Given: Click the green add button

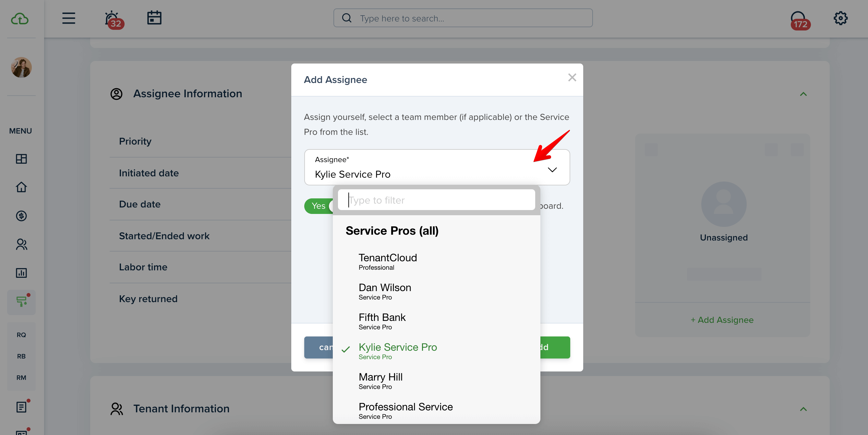Looking at the screenshot, I should [x=555, y=347].
